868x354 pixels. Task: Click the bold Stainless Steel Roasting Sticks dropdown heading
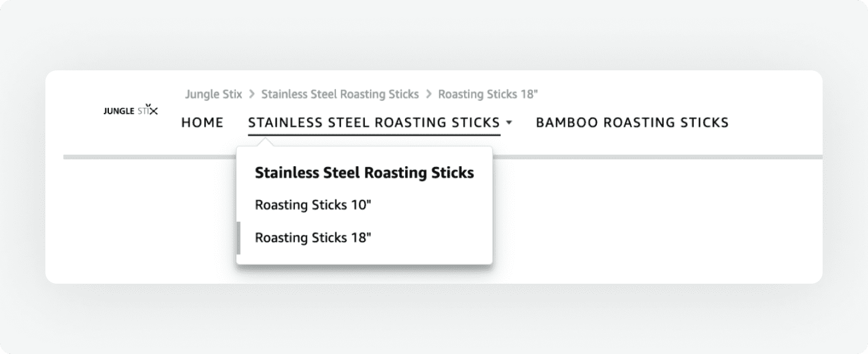click(364, 173)
